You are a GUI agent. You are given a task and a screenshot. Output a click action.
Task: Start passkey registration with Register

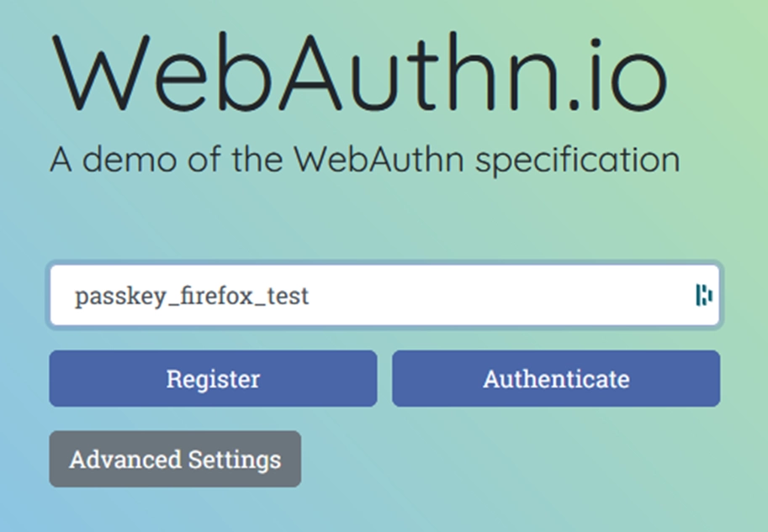tap(213, 378)
